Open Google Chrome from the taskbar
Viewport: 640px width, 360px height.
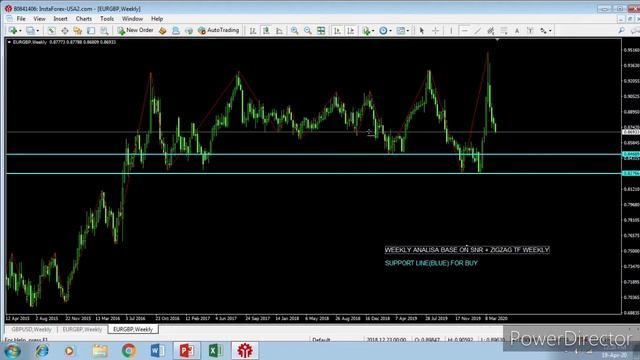tap(129, 351)
